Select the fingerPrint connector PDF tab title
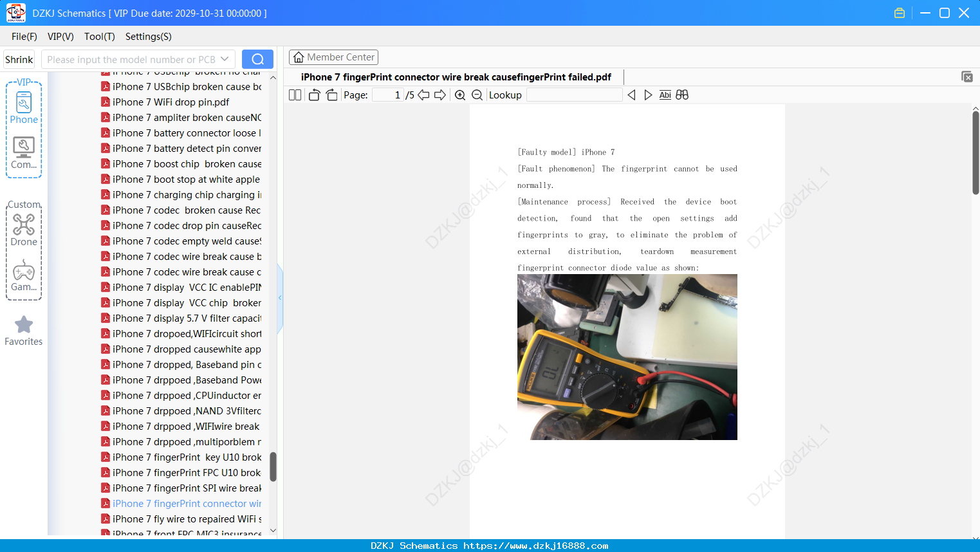Image resolution: width=980 pixels, height=552 pixels. coord(456,77)
